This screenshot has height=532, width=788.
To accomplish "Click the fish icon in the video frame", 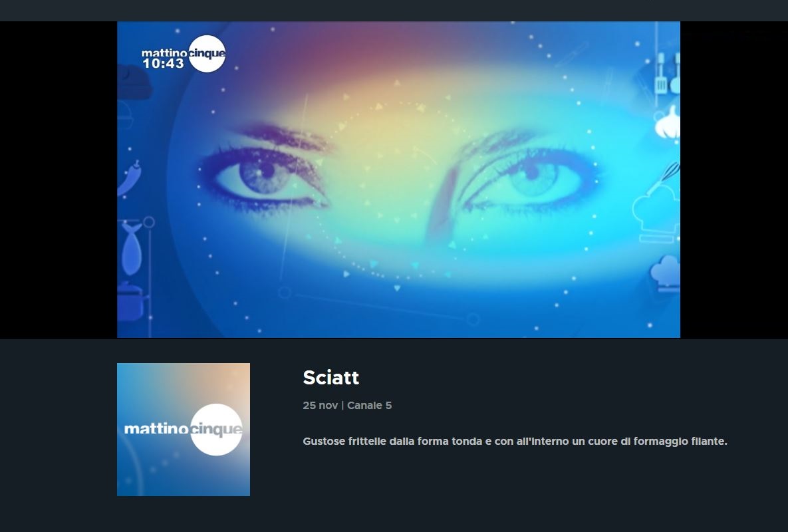I will (132, 248).
